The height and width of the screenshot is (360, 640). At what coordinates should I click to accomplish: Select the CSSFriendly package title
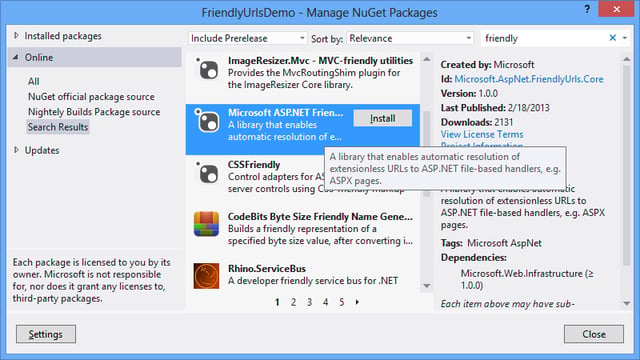(254, 164)
